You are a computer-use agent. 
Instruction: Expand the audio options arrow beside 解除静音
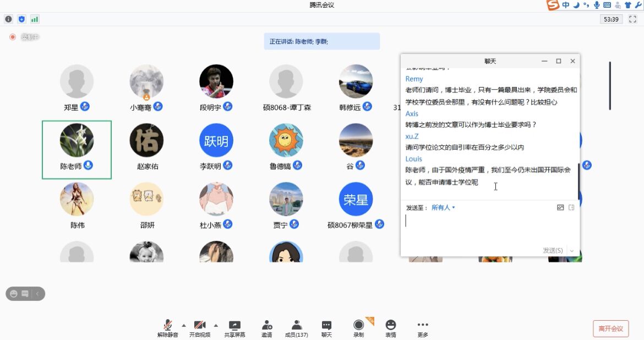[184, 325]
